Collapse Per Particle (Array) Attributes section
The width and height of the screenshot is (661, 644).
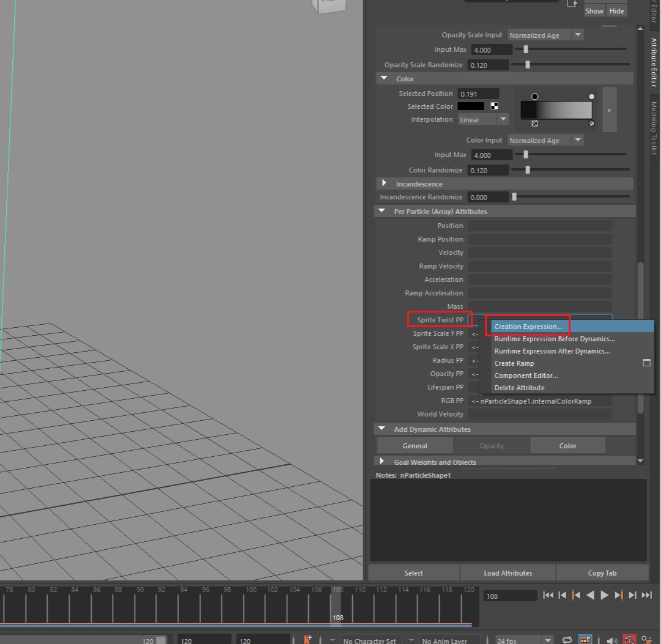[382, 211]
